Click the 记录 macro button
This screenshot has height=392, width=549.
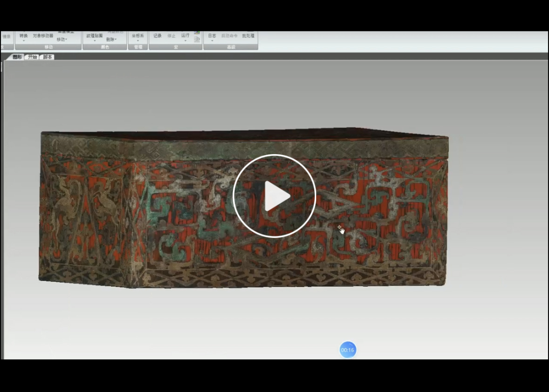click(x=158, y=36)
